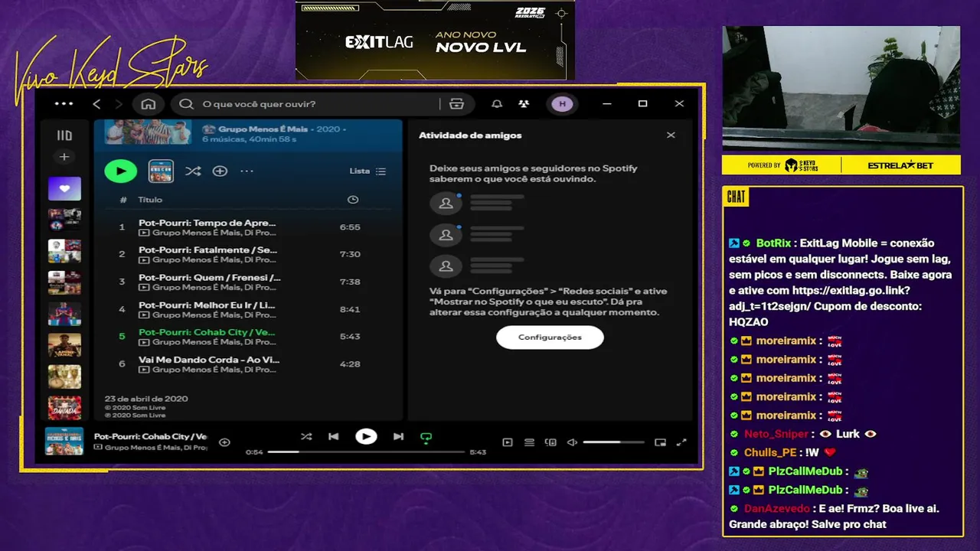Open now-playing title 'Pot-Pourri: Cohab City / Ve'

(151, 436)
